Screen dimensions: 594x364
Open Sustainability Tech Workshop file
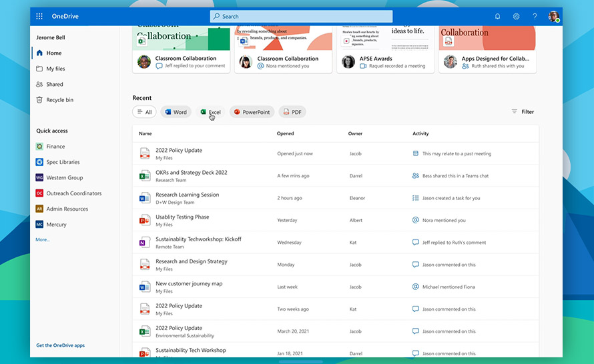pos(191,351)
